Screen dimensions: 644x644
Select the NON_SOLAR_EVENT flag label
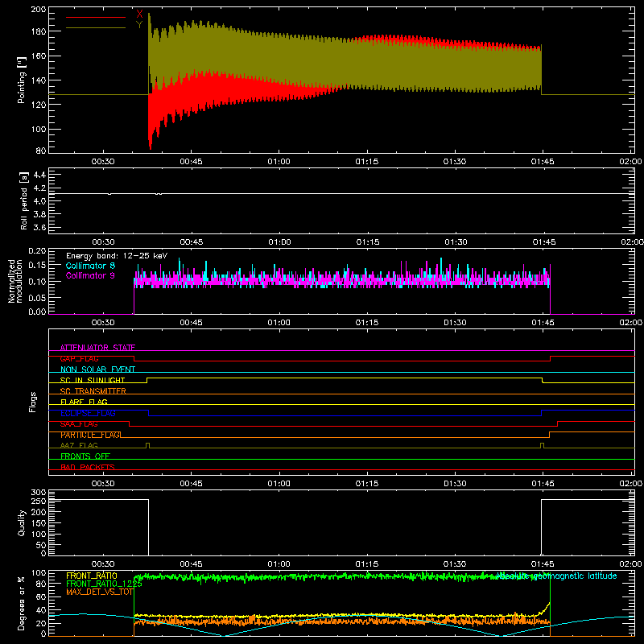pos(97,369)
